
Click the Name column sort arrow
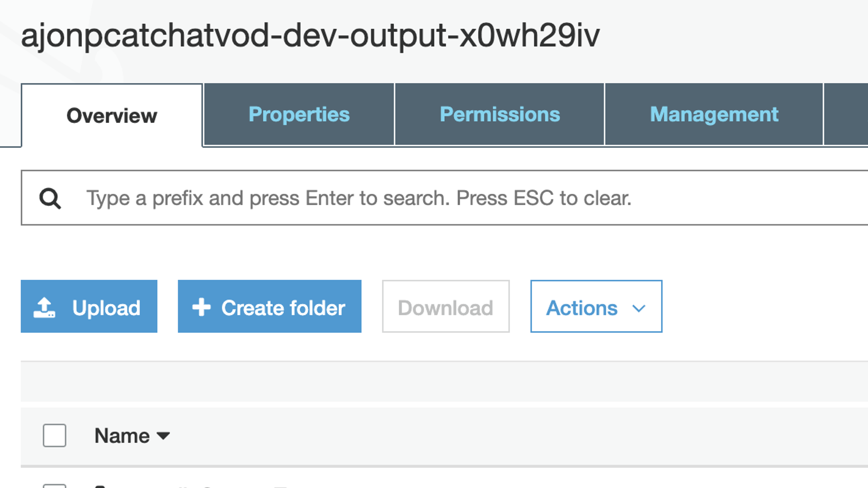163,436
